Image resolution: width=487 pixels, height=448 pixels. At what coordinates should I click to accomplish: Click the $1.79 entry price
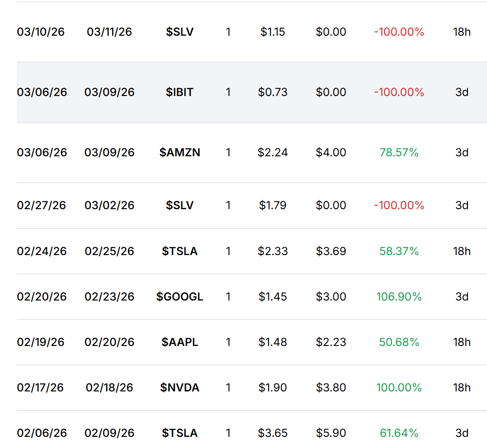pyautogui.click(x=272, y=205)
